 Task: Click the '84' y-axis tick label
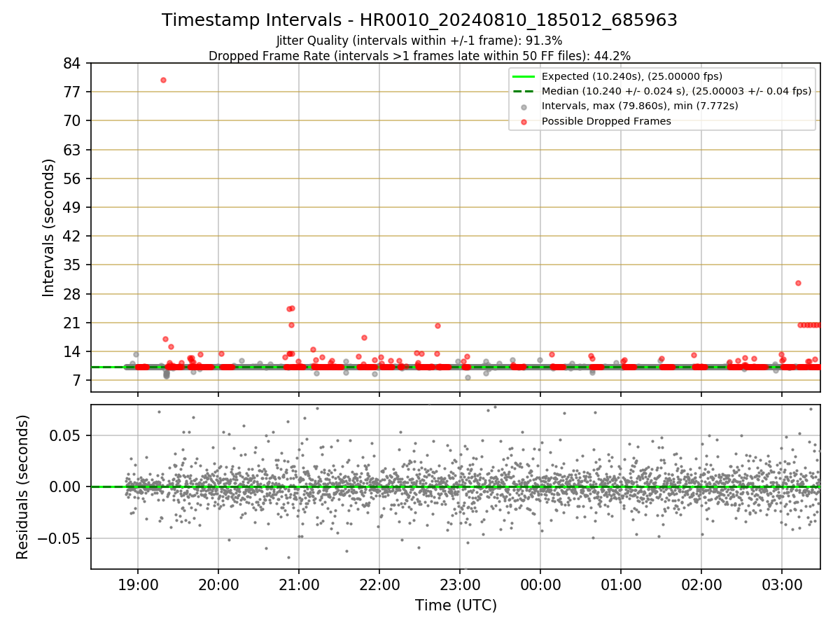73,63
